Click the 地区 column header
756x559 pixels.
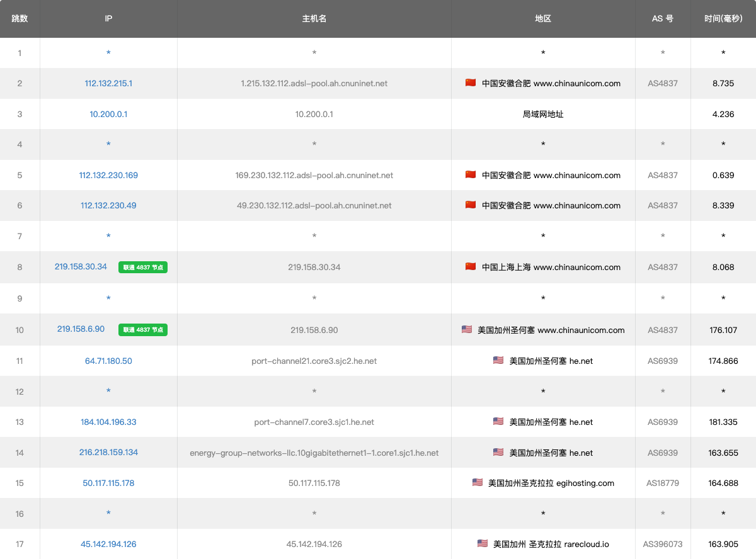pyautogui.click(x=543, y=19)
